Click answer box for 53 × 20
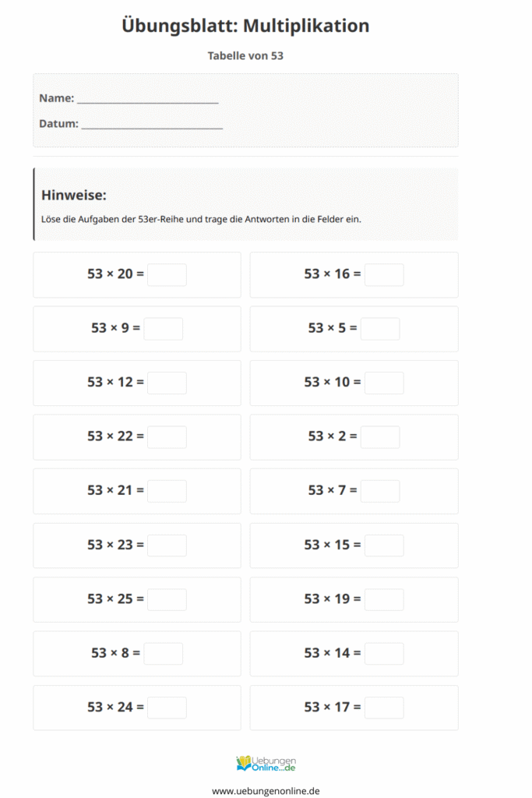Image resolution: width=532 pixels, height=798 pixels. coord(167,274)
